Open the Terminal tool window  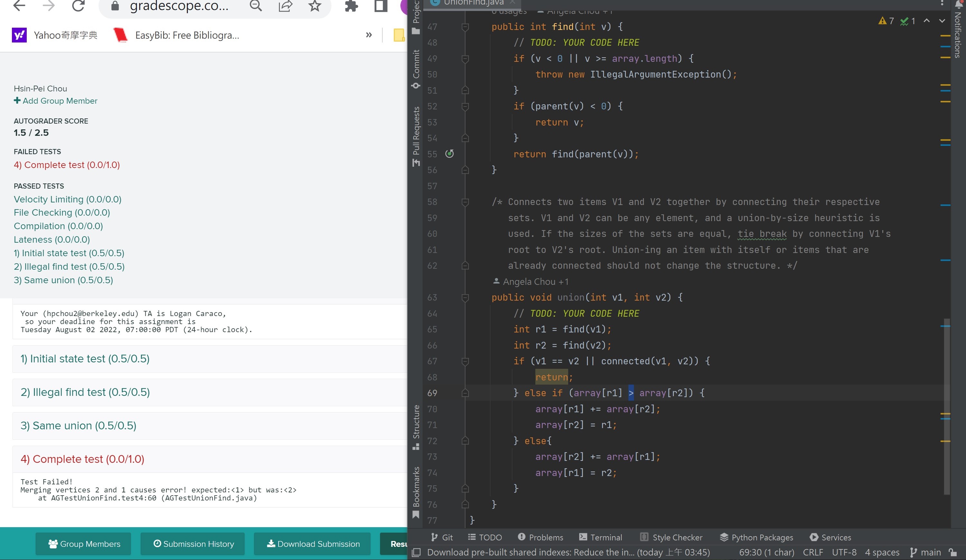pos(600,537)
